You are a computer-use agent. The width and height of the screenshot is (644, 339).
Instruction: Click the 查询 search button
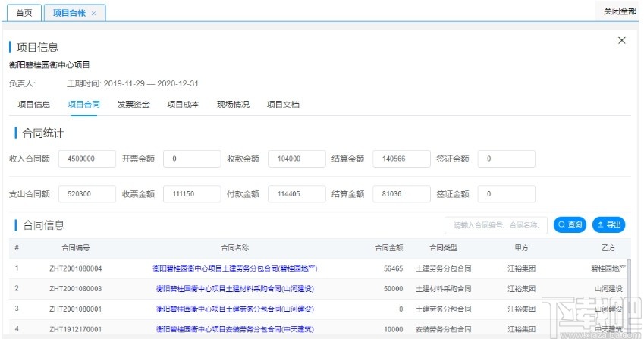click(x=570, y=224)
